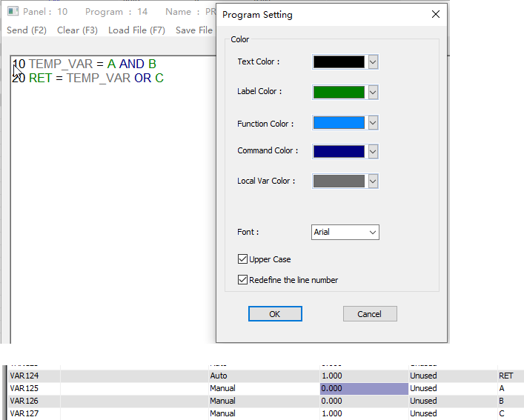
Task: Click the green Label Color swatch
Action: tap(339, 93)
